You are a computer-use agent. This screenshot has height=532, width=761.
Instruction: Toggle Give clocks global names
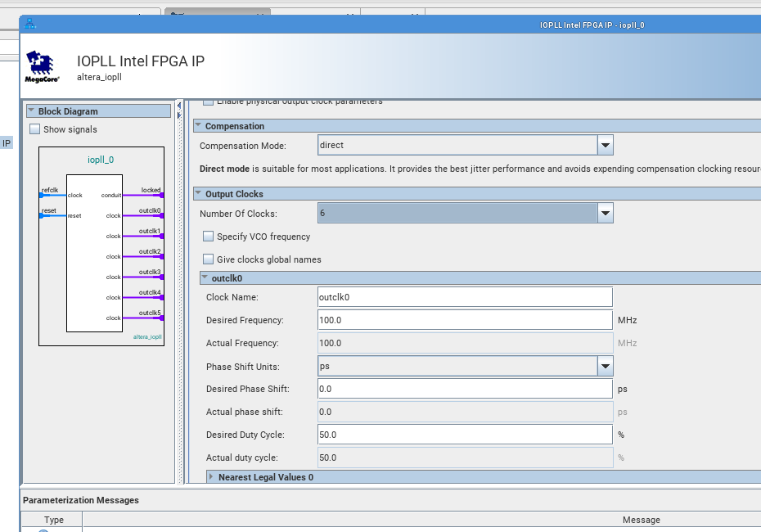209,259
